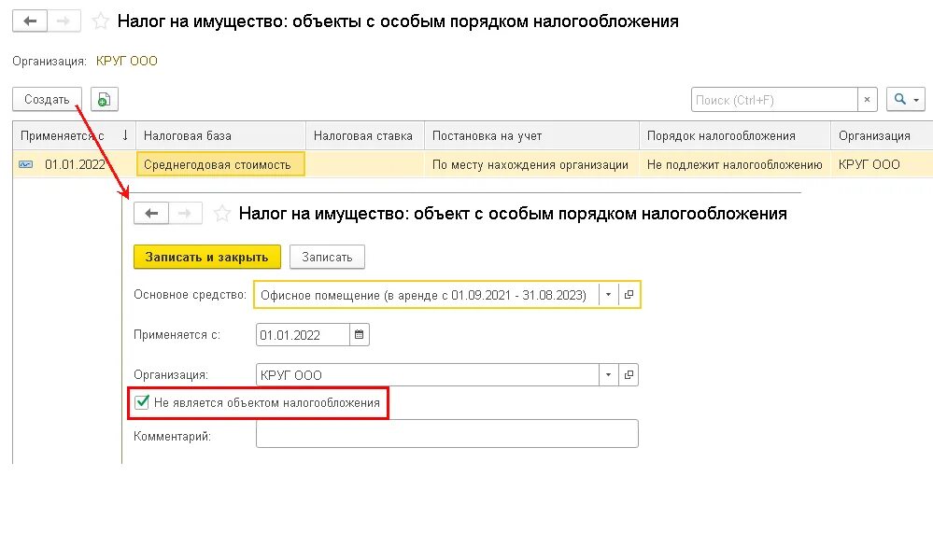Click the Организация field in the form
This screenshot has height=560, width=933.
pos(427,375)
